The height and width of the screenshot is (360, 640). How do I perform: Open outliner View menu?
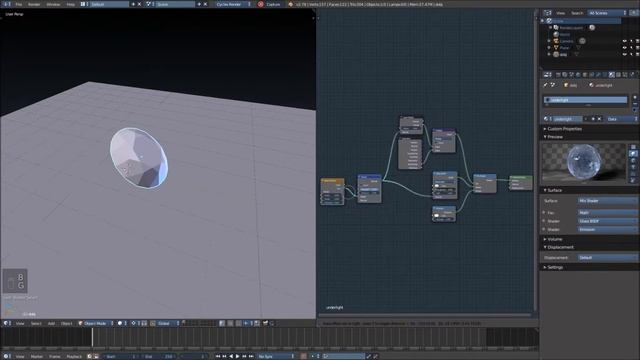(560, 13)
